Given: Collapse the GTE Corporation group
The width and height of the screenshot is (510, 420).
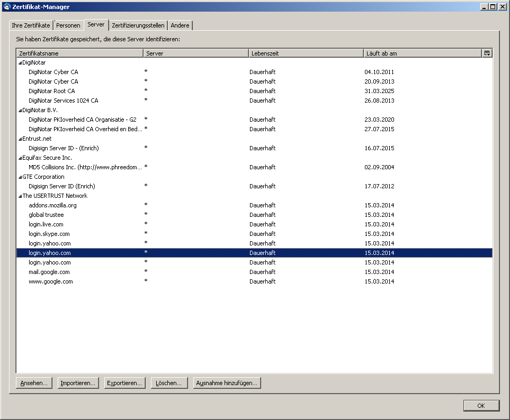Looking at the screenshot, I should [20, 177].
